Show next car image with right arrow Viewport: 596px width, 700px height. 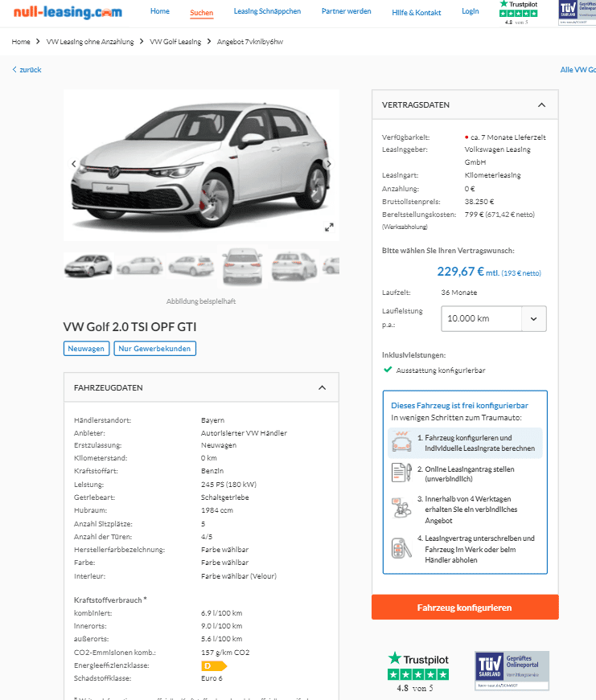pyautogui.click(x=329, y=164)
